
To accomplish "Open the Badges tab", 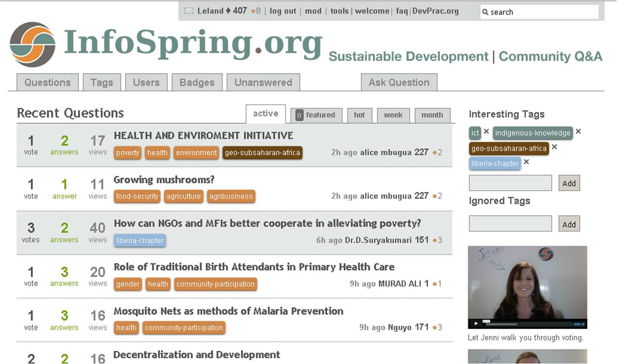I will tap(197, 82).
